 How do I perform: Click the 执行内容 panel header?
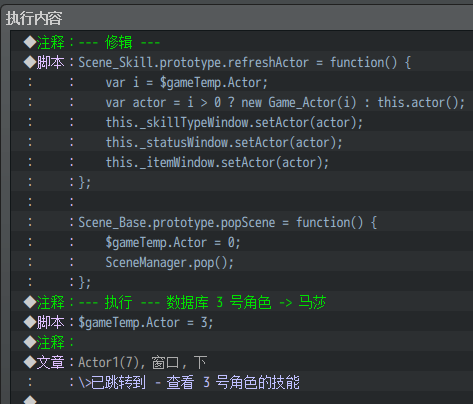[34, 18]
